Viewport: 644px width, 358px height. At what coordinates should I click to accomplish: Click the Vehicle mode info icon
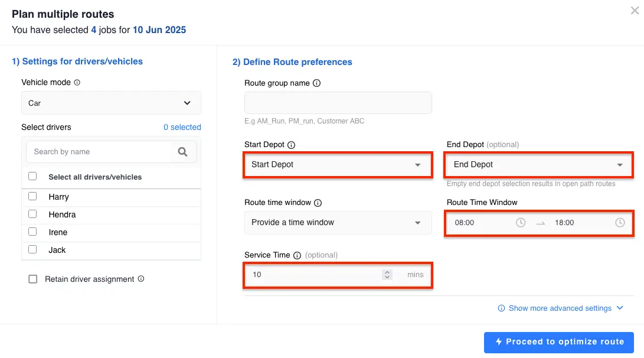77,82
